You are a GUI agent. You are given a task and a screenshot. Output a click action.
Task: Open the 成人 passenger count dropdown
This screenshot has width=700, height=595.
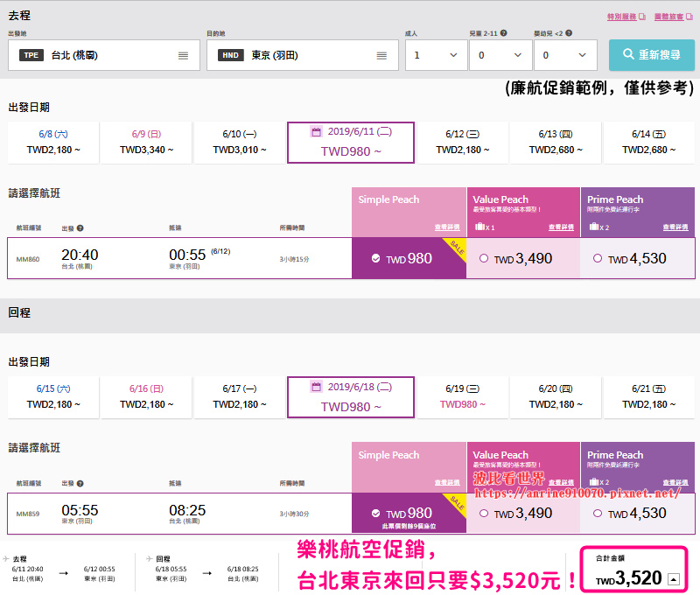[x=436, y=55]
